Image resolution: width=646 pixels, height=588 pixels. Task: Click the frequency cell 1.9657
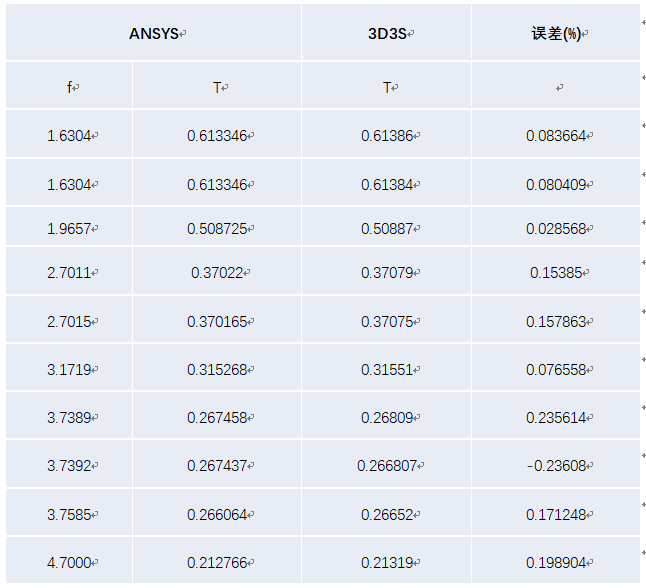click(x=69, y=226)
